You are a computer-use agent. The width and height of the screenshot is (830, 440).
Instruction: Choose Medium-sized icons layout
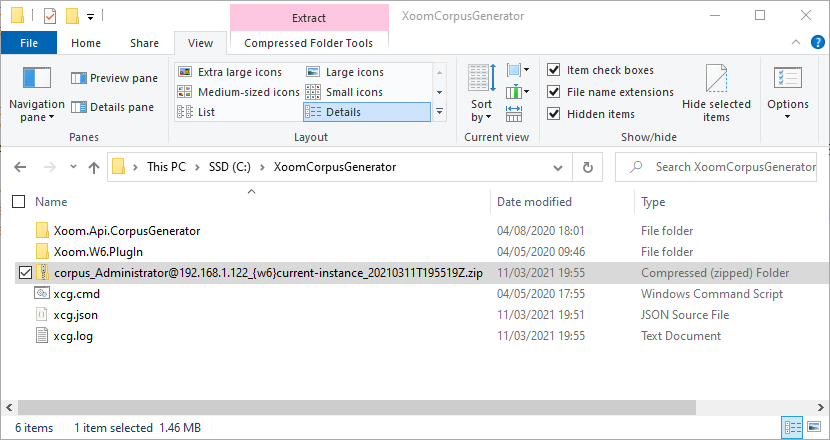239,92
